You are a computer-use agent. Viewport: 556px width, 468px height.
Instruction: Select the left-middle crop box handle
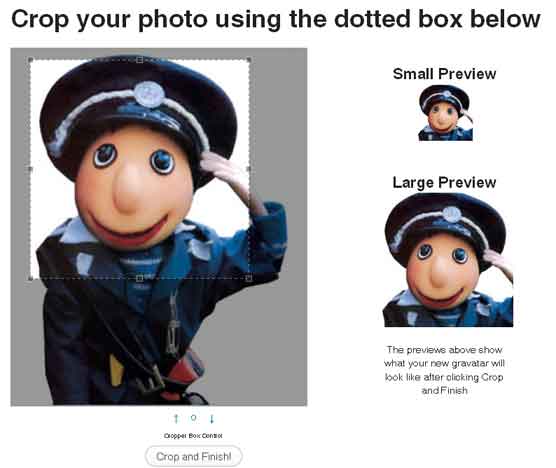(x=30, y=169)
